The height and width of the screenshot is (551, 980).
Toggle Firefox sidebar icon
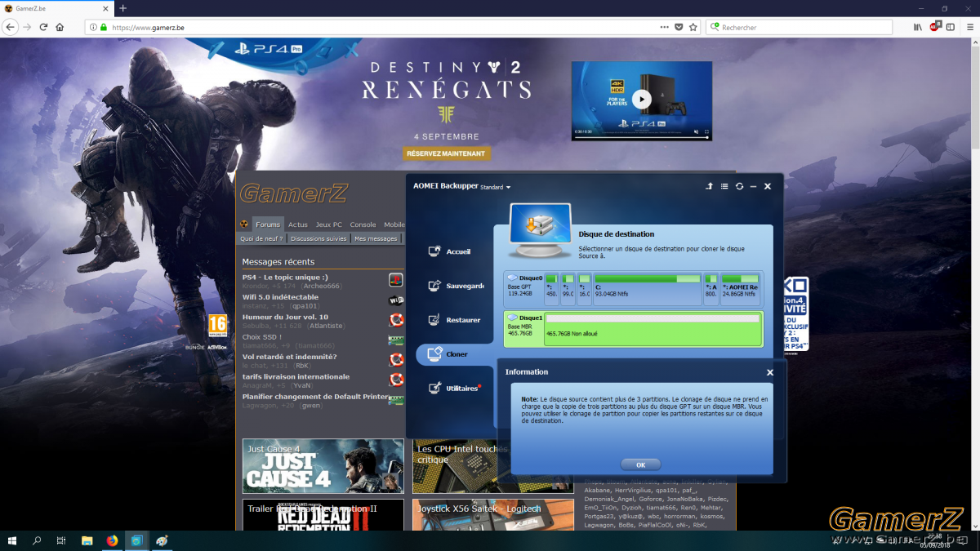point(950,27)
